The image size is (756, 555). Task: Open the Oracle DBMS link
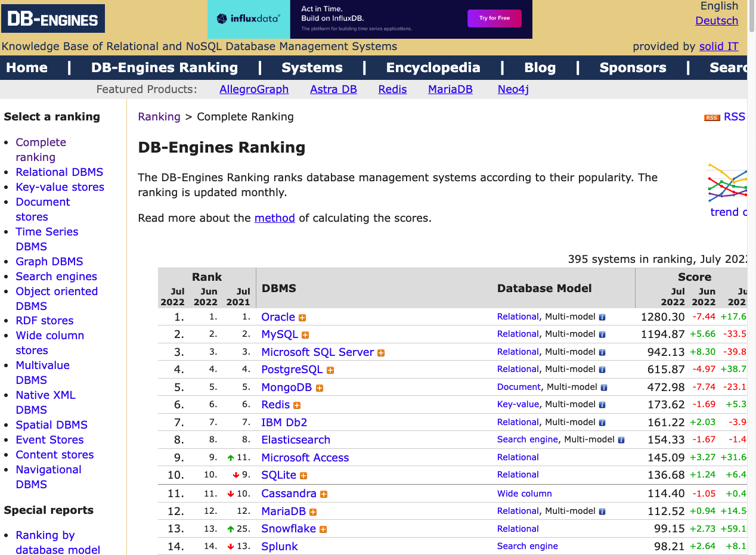click(278, 317)
